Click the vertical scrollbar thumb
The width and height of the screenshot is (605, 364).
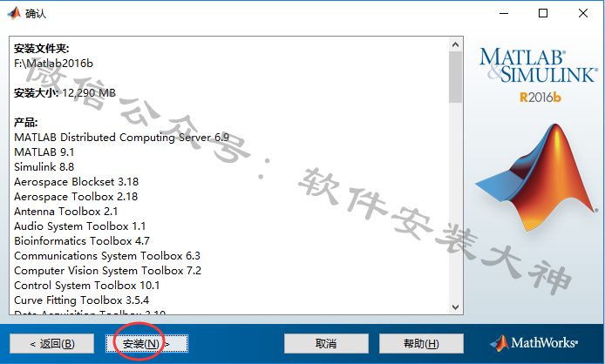[x=455, y=78]
